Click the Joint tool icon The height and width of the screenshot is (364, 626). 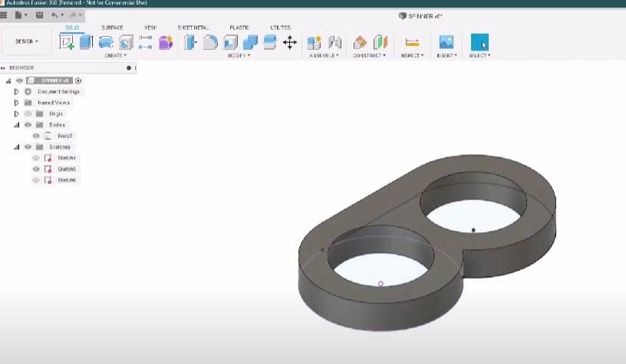334,42
